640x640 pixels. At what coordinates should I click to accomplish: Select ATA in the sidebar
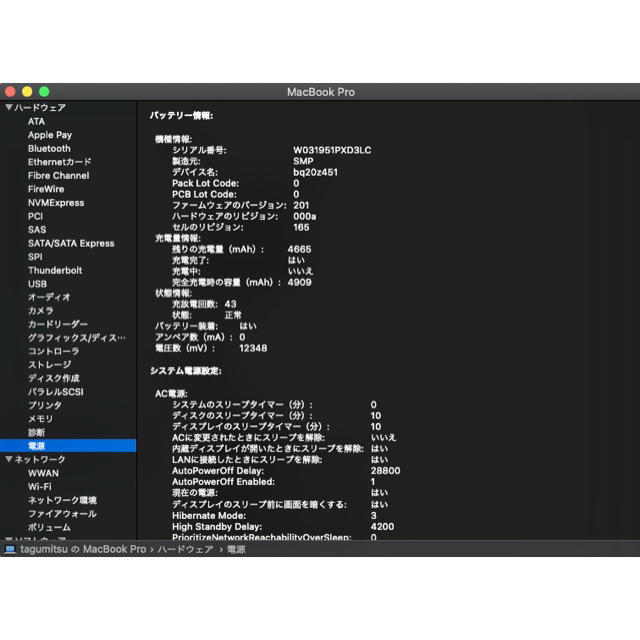[x=36, y=121]
